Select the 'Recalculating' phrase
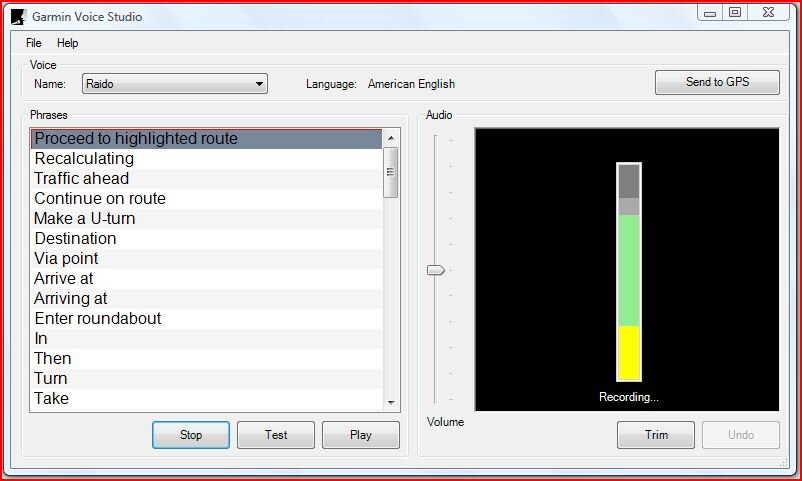This screenshot has width=802, height=481. (x=206, y=159)
